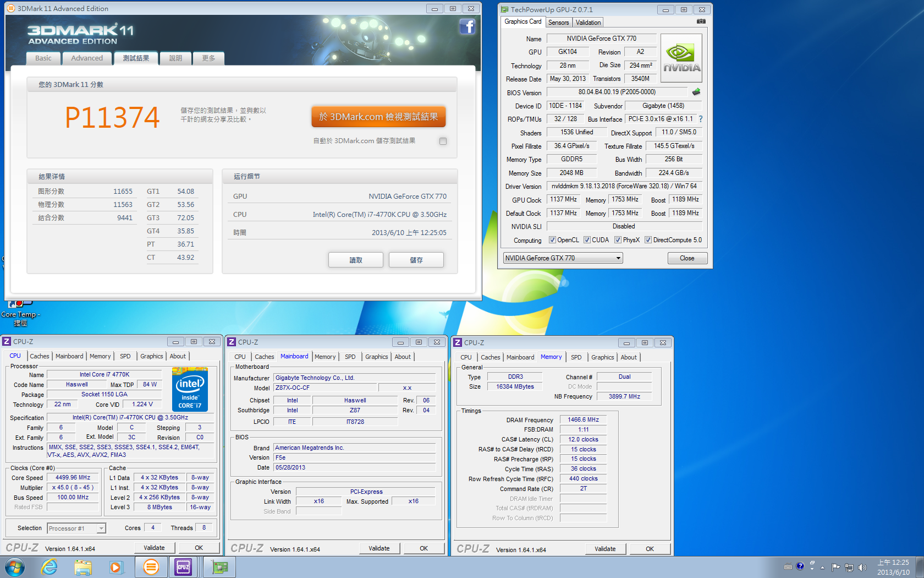Click the orange view results on 3DMark.com button
The width and height of the screenshot is (924, 578).
click(x=378, y=117)
